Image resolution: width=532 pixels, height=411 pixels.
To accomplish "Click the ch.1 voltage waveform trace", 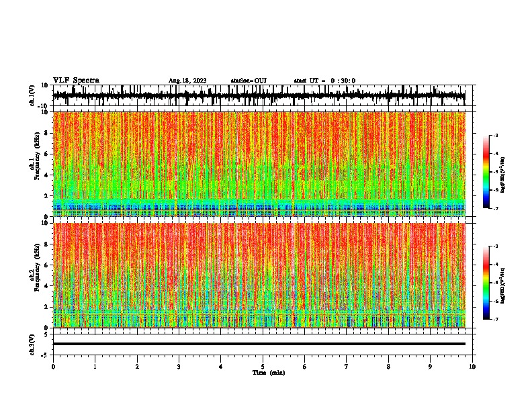I will click(x=259, y=96).
